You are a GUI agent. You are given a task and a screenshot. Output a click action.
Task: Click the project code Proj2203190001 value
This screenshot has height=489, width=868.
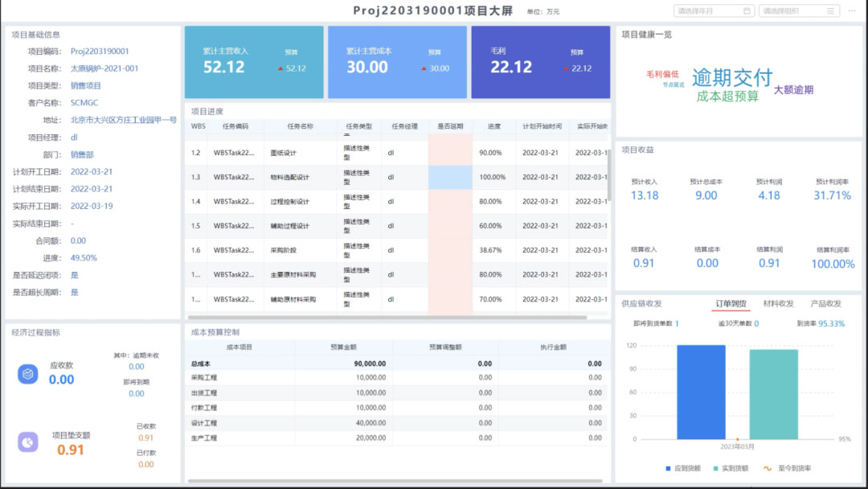pyautogui.click(x=100, y=51)
